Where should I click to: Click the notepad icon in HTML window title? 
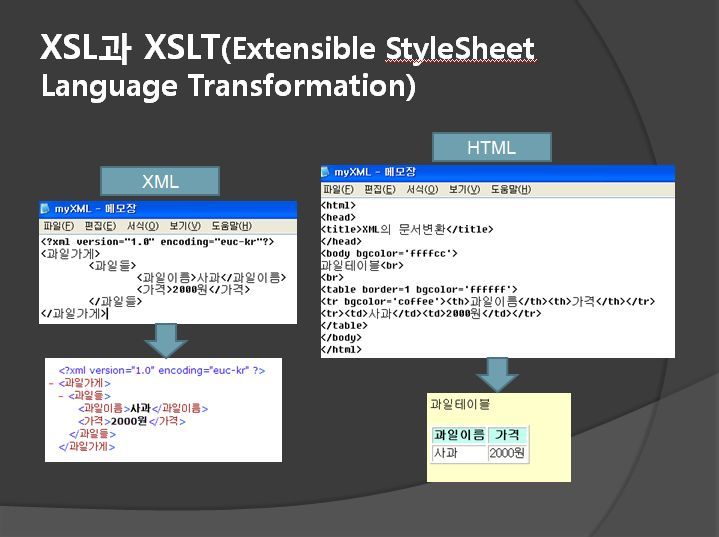point(325,172)
